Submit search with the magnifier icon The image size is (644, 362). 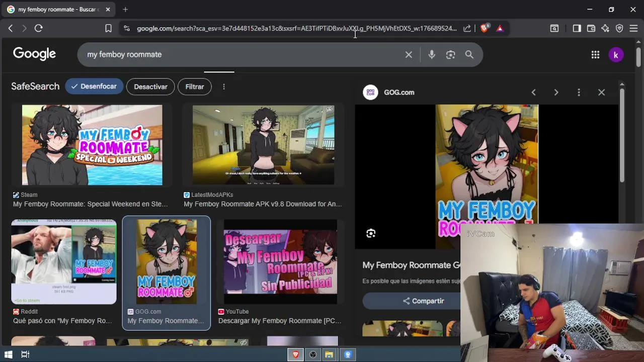coord(469,54)
